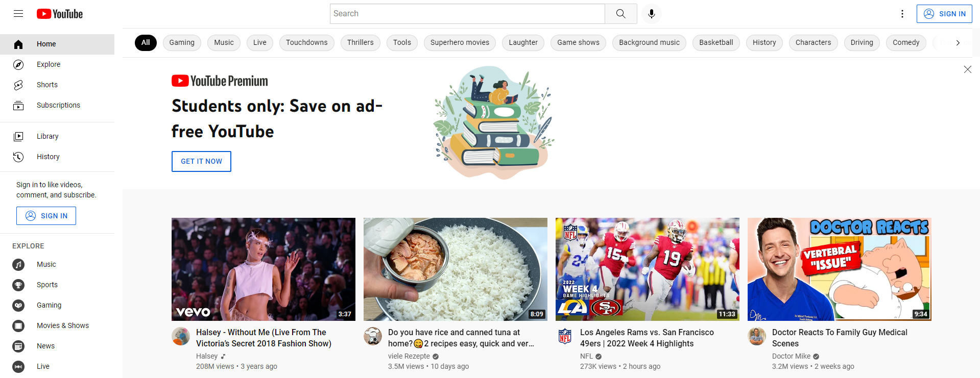This screenshot has width=980, height=378.
Task: Select the All filter chip
Action: point(146,43)
